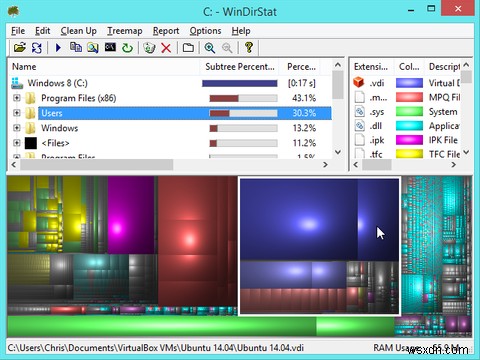Sort by Subtree Percentage column header
Viewport: 480px width, 360px height.
pos(239,67)
